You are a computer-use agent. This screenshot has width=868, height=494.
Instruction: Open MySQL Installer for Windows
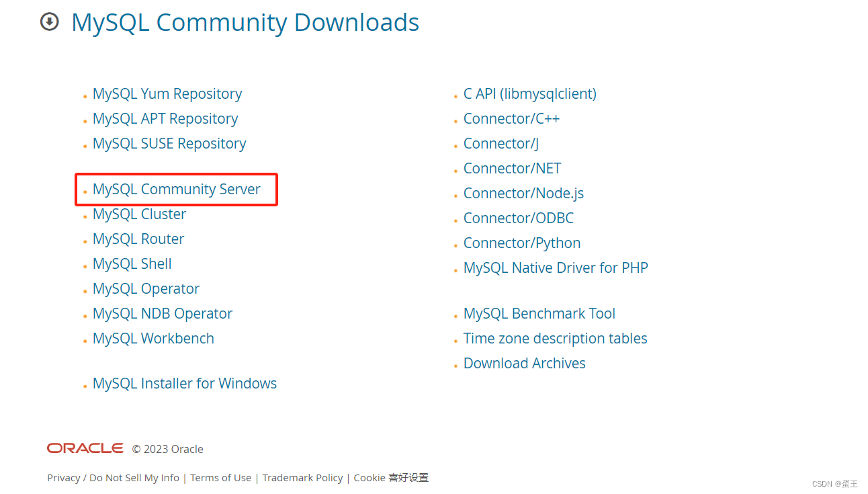point(185,384)
